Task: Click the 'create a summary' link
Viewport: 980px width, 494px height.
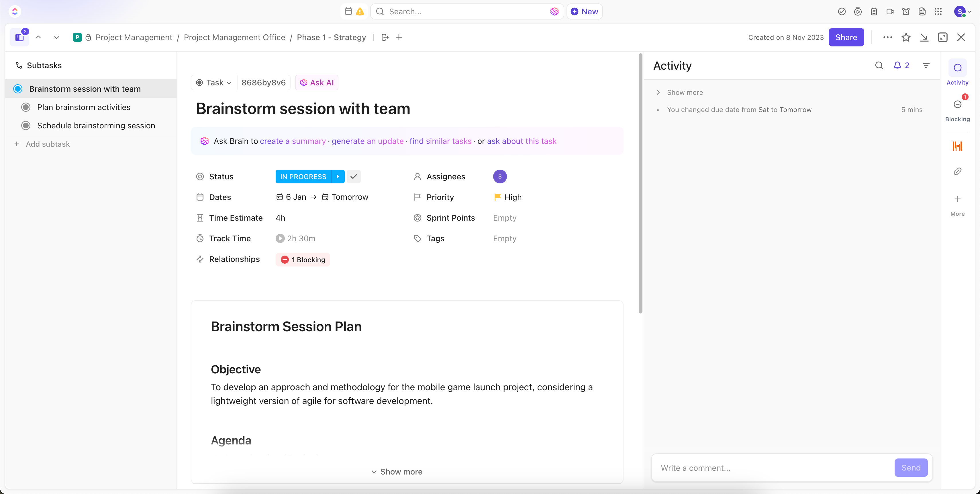Action: (293, 141)
